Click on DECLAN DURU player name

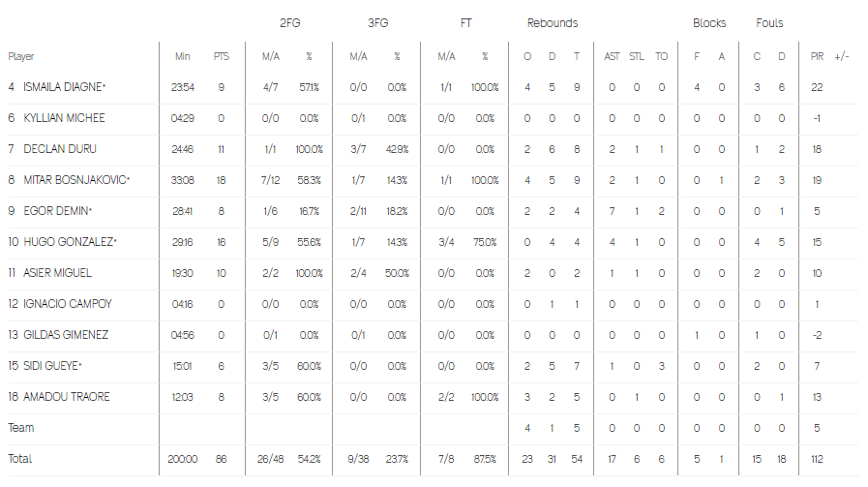point(60,150)
